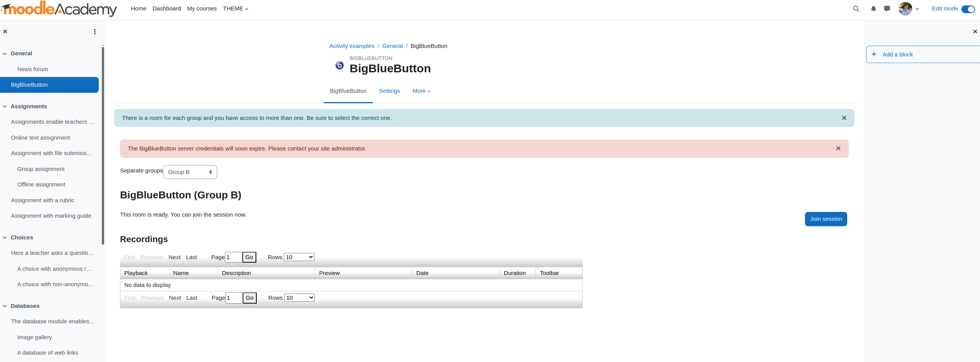Switch to the Settings tab

coord(390,91)
